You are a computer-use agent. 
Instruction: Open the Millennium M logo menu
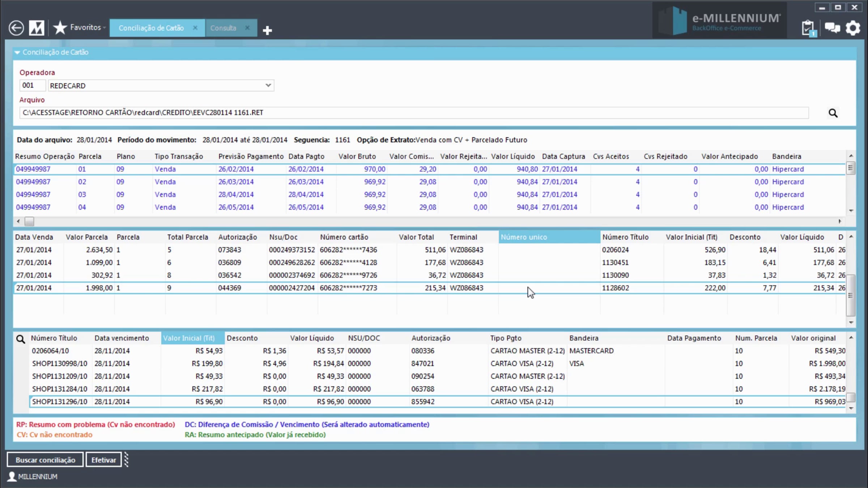coord(37,28)
